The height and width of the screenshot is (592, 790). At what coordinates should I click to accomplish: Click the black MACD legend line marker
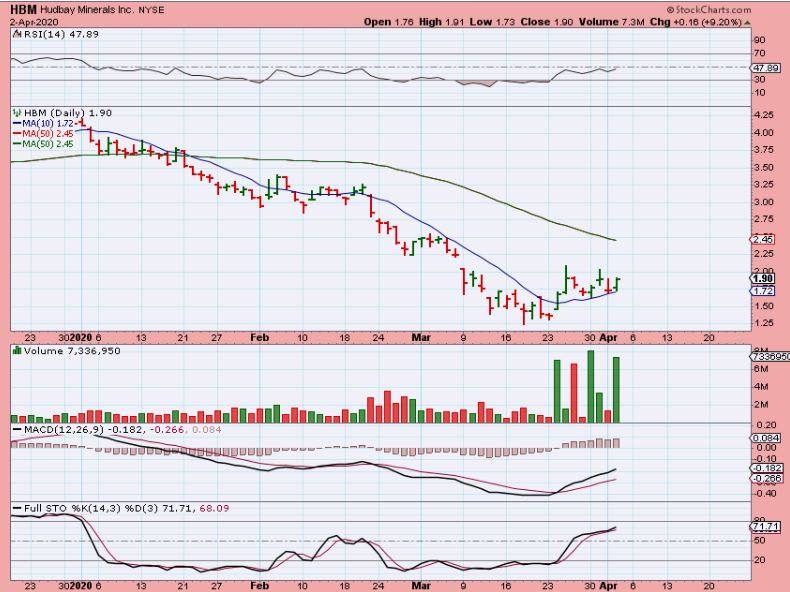pyautogui.click(x=17, y=430)
